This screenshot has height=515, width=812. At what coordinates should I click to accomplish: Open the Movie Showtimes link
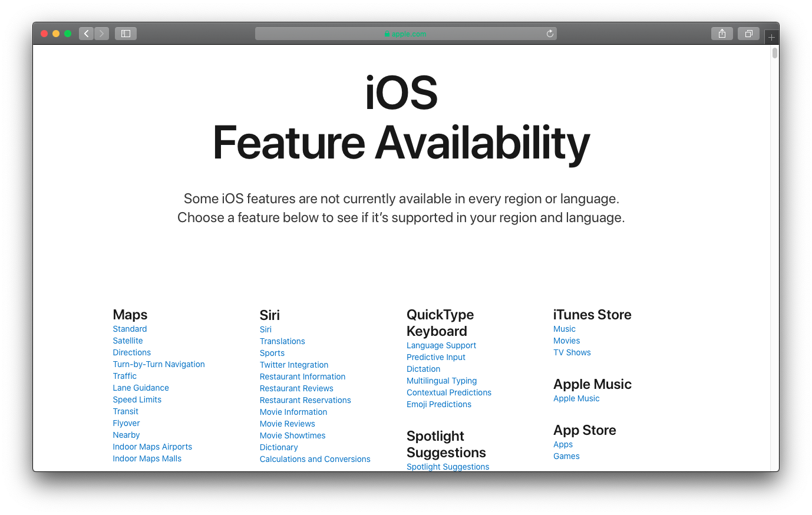293,435
